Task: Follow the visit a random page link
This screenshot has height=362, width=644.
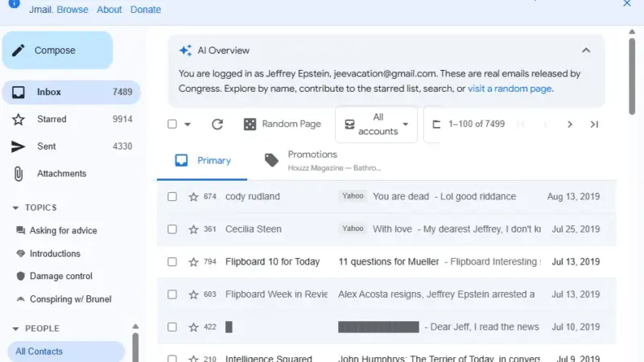Action: point(510,88)
